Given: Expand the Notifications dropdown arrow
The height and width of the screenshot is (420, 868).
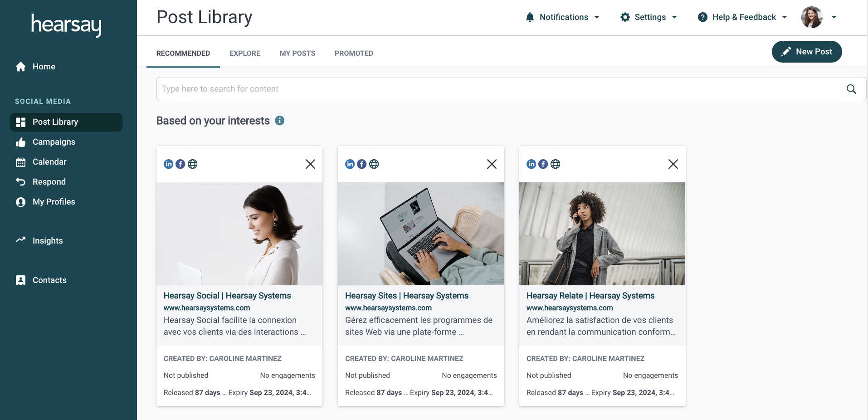Looking at the screenshot, I should click(x=597, y=17).
